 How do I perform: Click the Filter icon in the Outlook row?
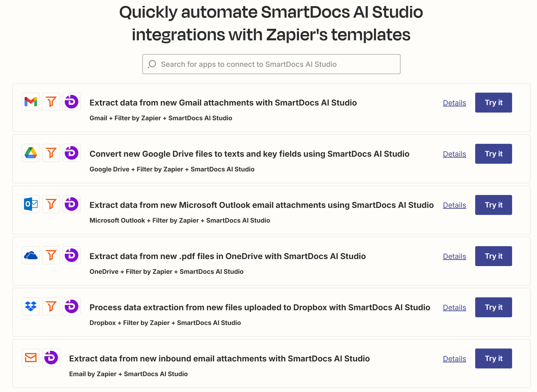coord(51,204)
